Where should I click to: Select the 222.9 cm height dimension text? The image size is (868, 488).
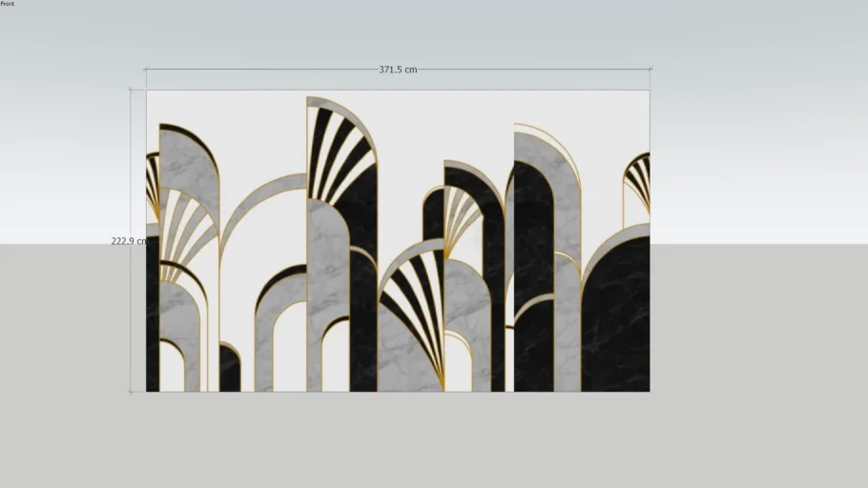tap(128, 241)
